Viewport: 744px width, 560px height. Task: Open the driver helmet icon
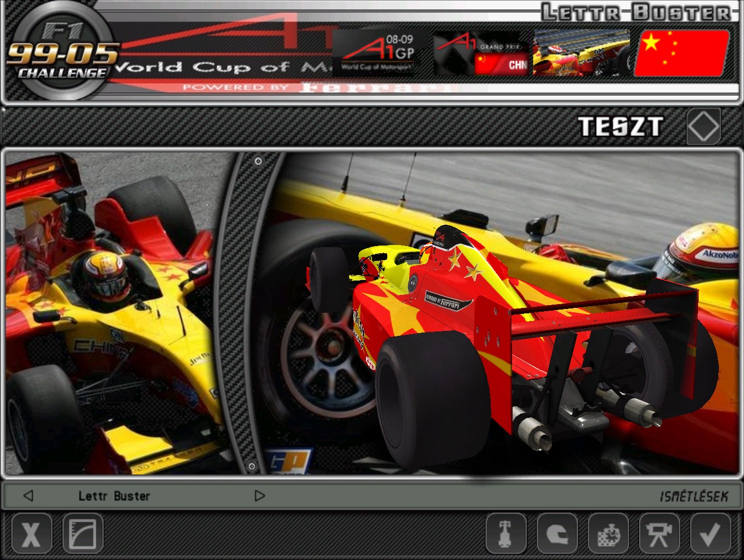pyautogui.click(x=557, y=533)
